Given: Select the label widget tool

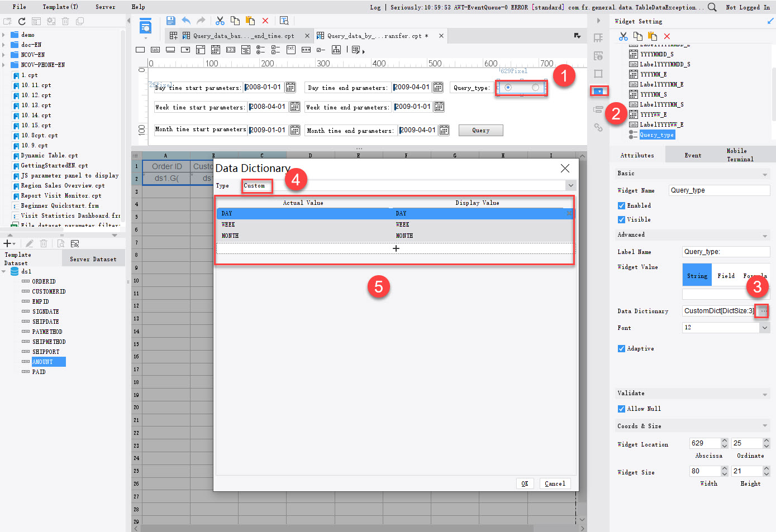Looking at the screenshot, I should point(155,50).
